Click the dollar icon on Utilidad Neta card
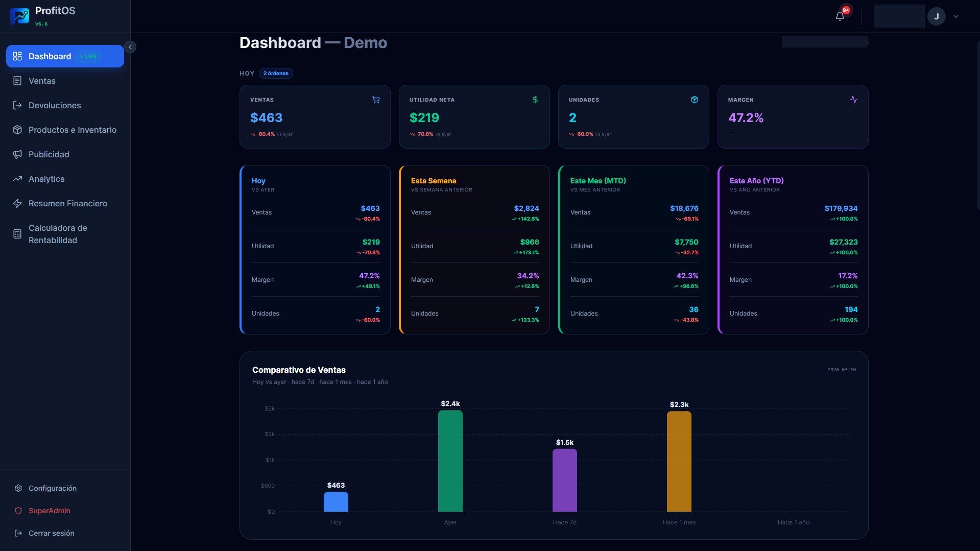 535,100
